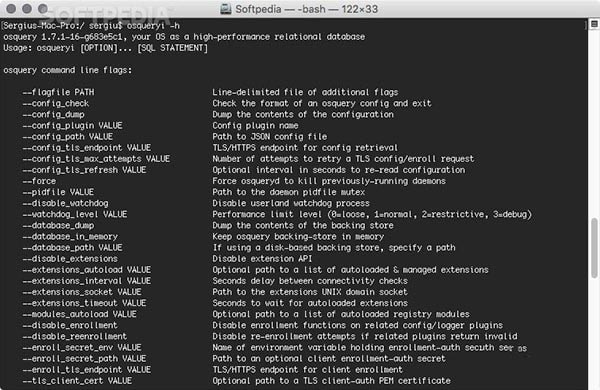The width and height of the screenshot is (600, 390).
Task: Minimize the Terminal window with middle button
Action: click(x=27, y=8)
